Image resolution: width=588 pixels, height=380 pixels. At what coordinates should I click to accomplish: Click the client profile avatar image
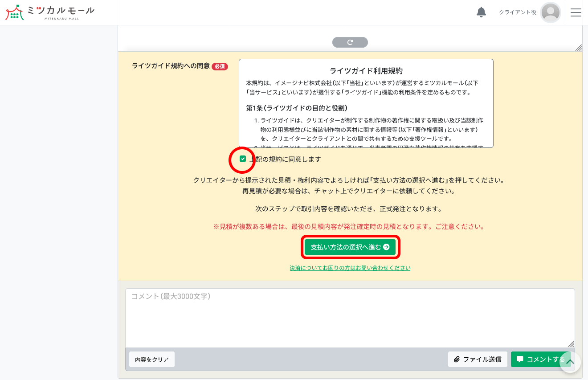coord(551,12)
